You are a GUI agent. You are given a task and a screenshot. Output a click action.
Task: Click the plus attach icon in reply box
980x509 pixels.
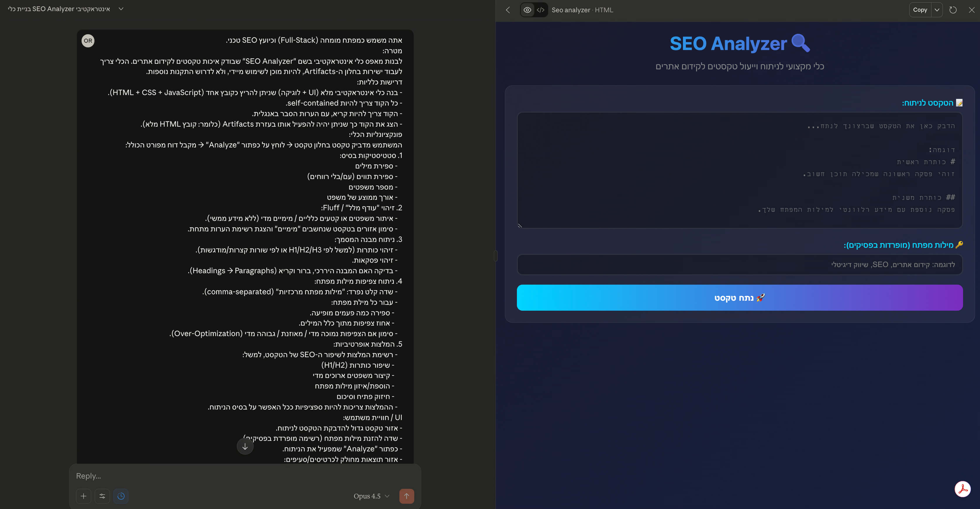pyautogui.click(x=83, y=496)
